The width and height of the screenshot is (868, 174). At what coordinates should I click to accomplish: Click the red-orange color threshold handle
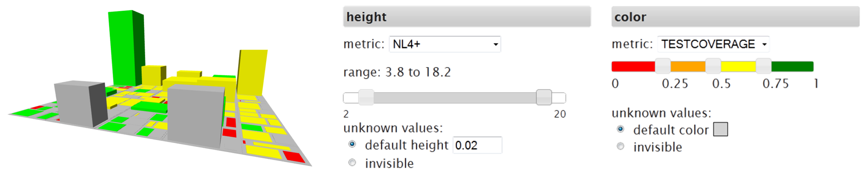[663, 66]
